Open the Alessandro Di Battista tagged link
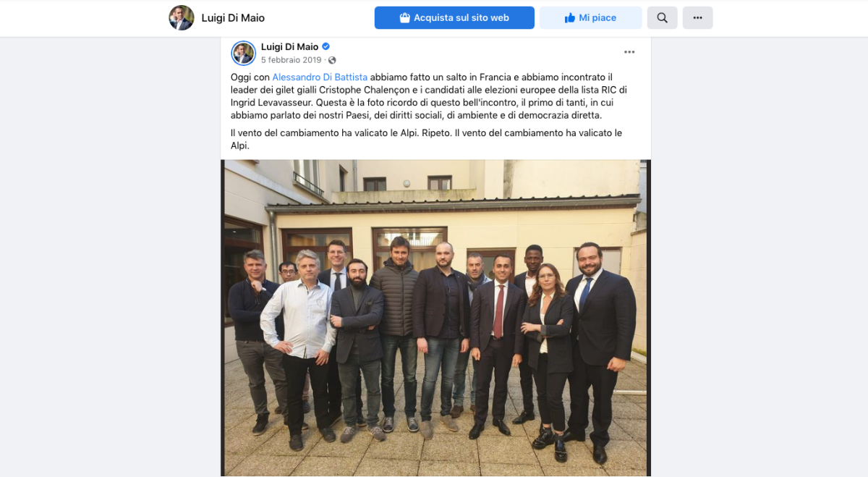 pos(320,77)
